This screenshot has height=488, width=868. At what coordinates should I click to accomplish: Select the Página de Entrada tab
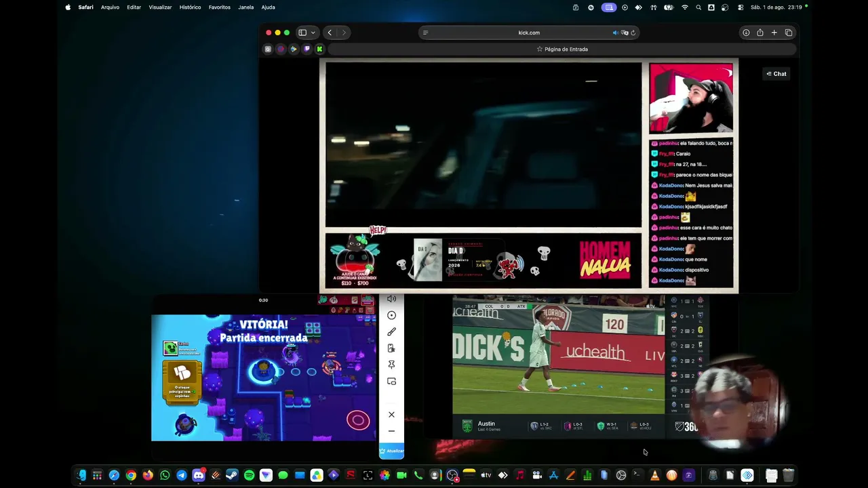tap(562, 49)
